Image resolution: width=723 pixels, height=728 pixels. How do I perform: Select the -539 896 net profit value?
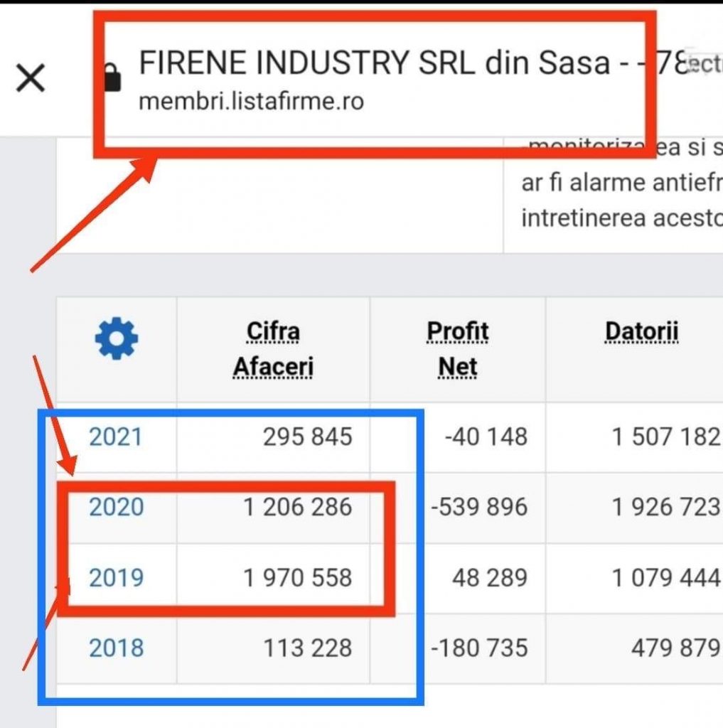[x=479, y=506]
